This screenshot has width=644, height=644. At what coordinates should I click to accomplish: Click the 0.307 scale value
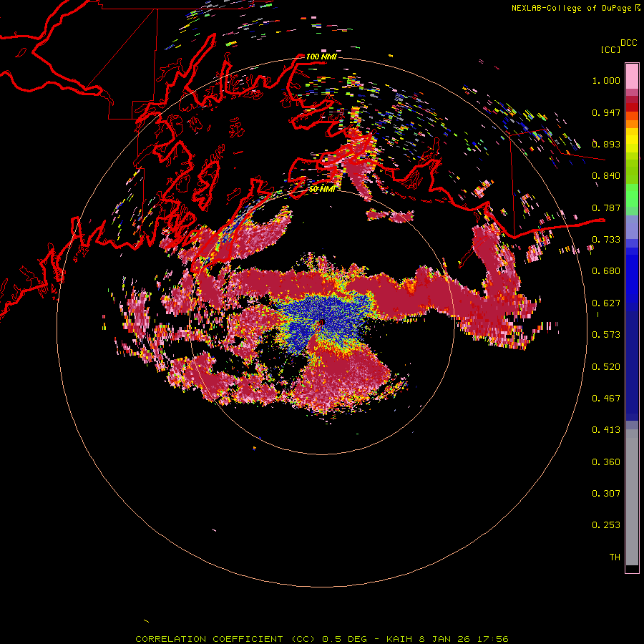tap(606, 494)
